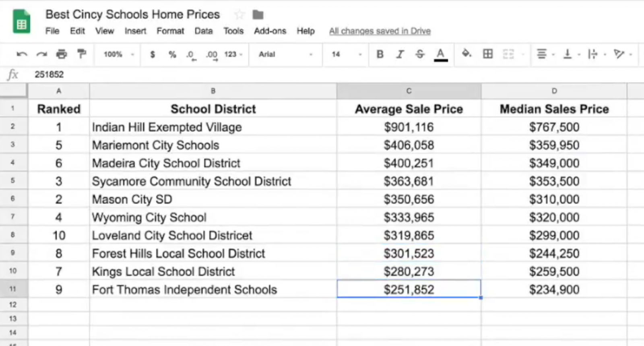Select 'Kings Local School District' cell
This screenshot has height=346, width=644.
tap(213, 271)
